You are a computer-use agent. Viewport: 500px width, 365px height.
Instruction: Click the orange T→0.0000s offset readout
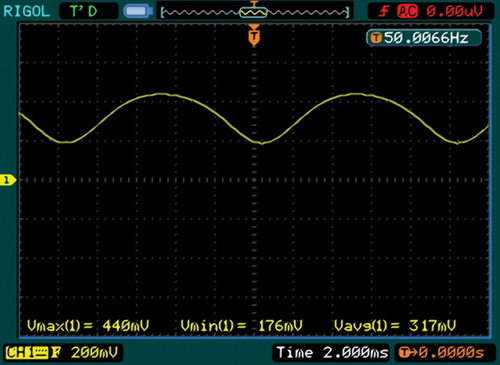pos(442,353)
